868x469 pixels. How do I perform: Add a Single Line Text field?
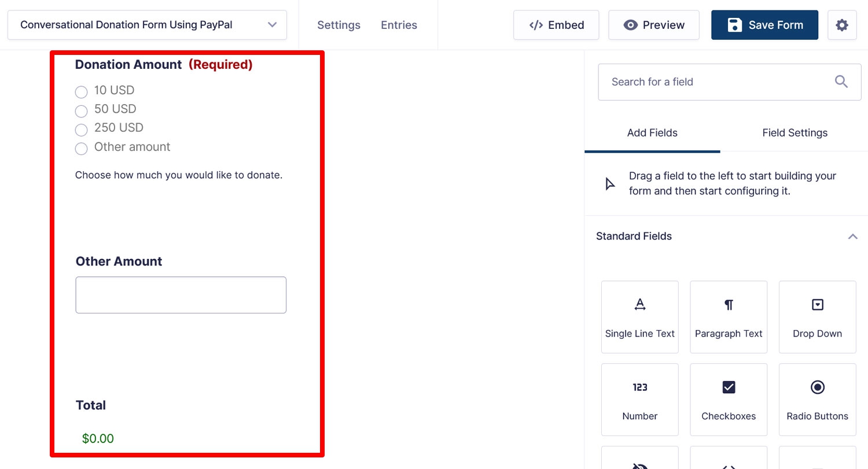(x=640, y=317)
